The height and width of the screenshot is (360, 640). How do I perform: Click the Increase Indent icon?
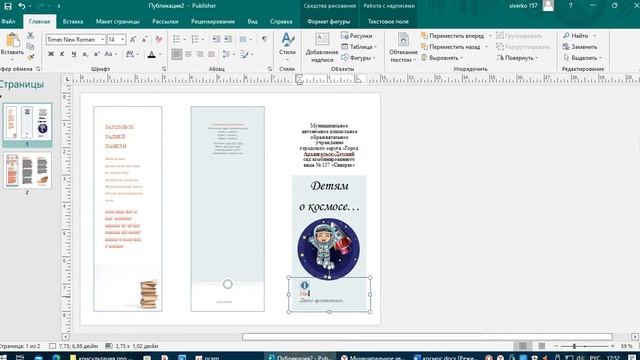[228, 39]
